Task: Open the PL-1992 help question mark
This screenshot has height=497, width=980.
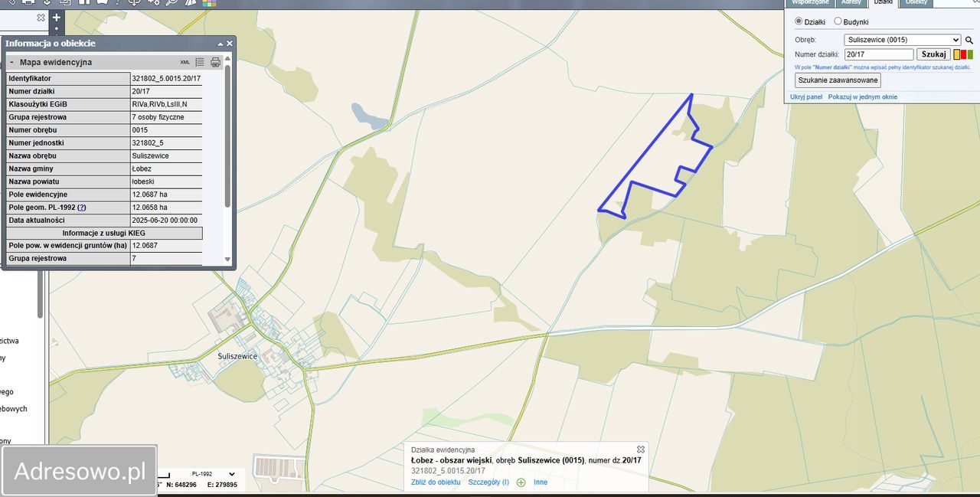Action: coord(82,208)
